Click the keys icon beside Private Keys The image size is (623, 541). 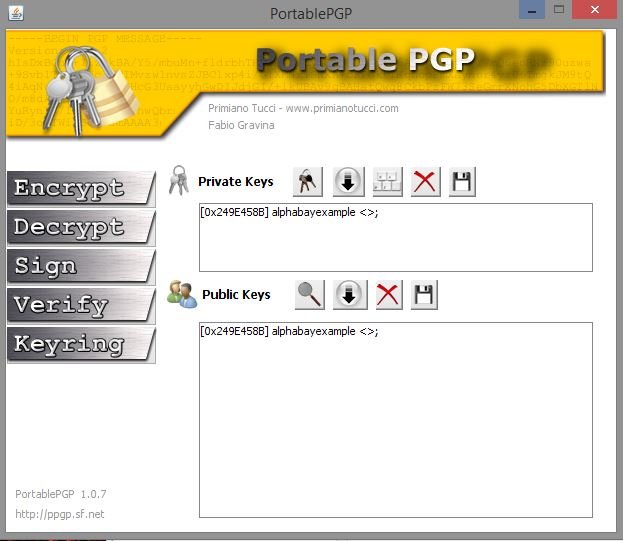[179, 180]
